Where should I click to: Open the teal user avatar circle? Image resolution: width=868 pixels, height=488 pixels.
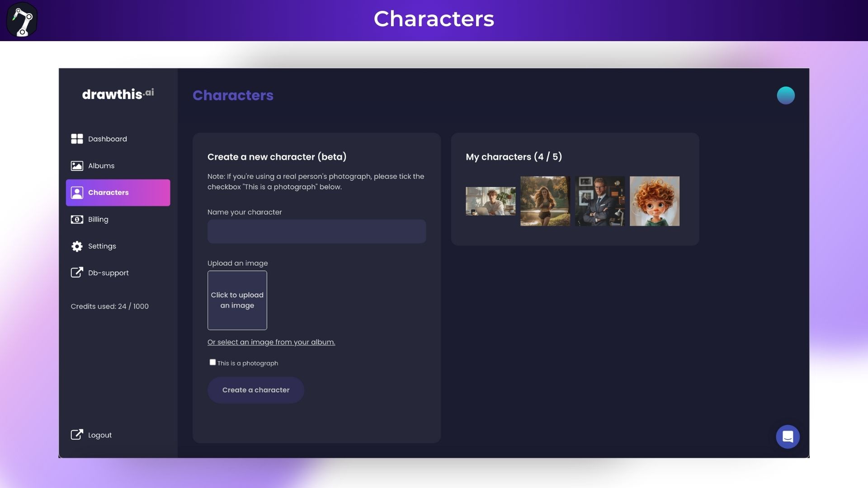pyautogui.click(x=786, y=95)
